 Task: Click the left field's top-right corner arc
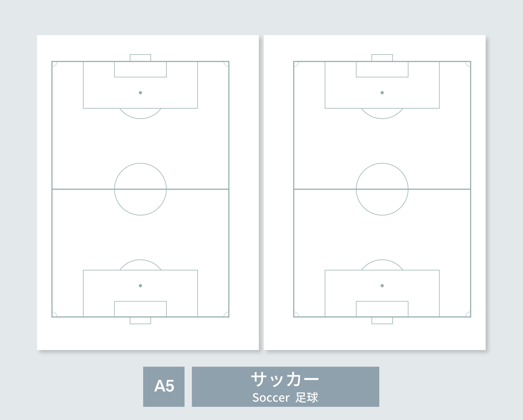[226, 64]
